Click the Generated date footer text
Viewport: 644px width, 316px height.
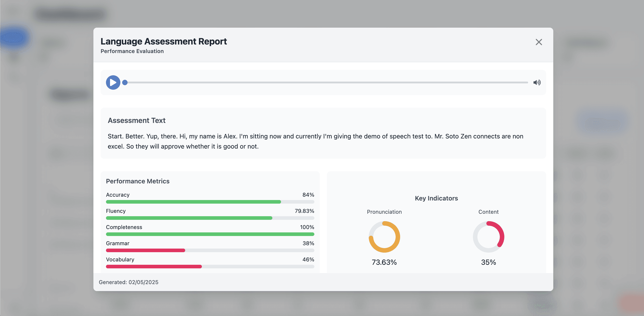[128, 282]
